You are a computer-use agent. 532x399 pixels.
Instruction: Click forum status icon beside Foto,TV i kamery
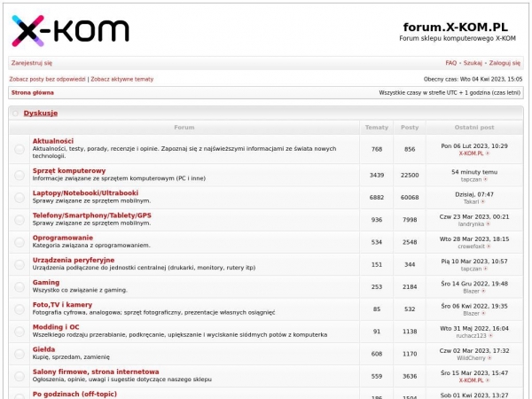click(20, 309)
